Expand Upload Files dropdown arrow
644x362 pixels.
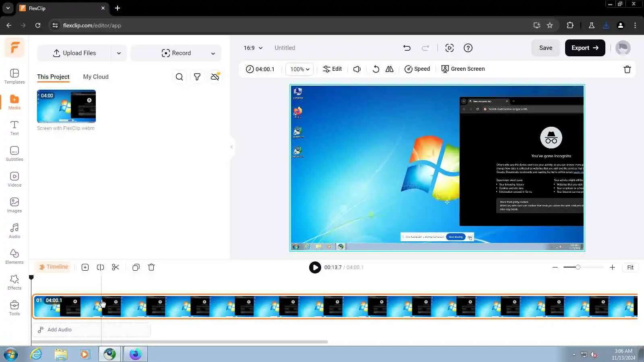pyautogui.click(x=119, y=53)
